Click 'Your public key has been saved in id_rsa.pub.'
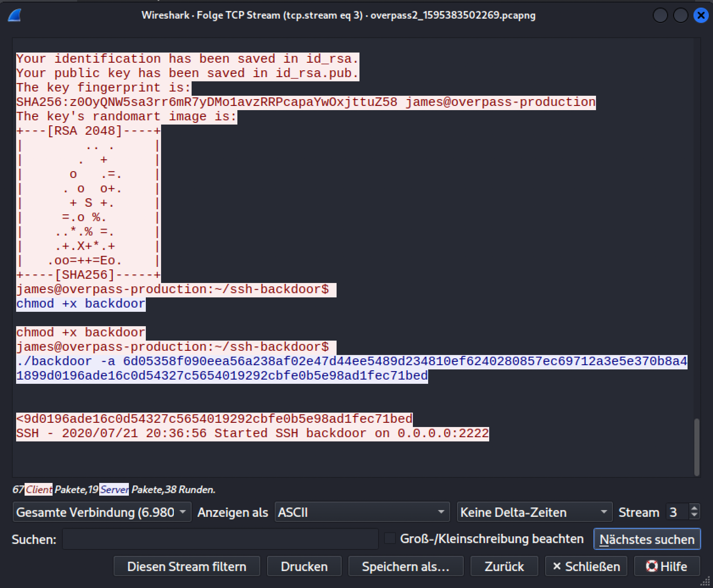Screen dimensions: 713x588 [187, 73]
